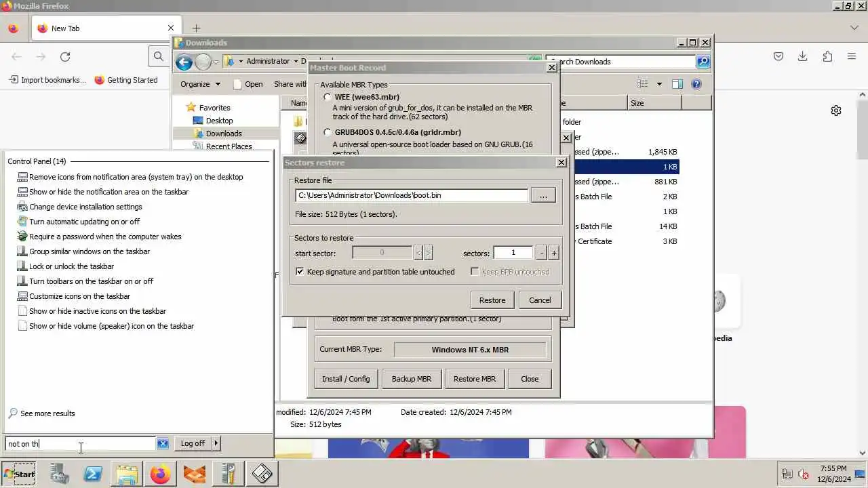Click the Backup MBR button
Image resolution: width=868 pixels, height=488 pixels.
[412, 379]
